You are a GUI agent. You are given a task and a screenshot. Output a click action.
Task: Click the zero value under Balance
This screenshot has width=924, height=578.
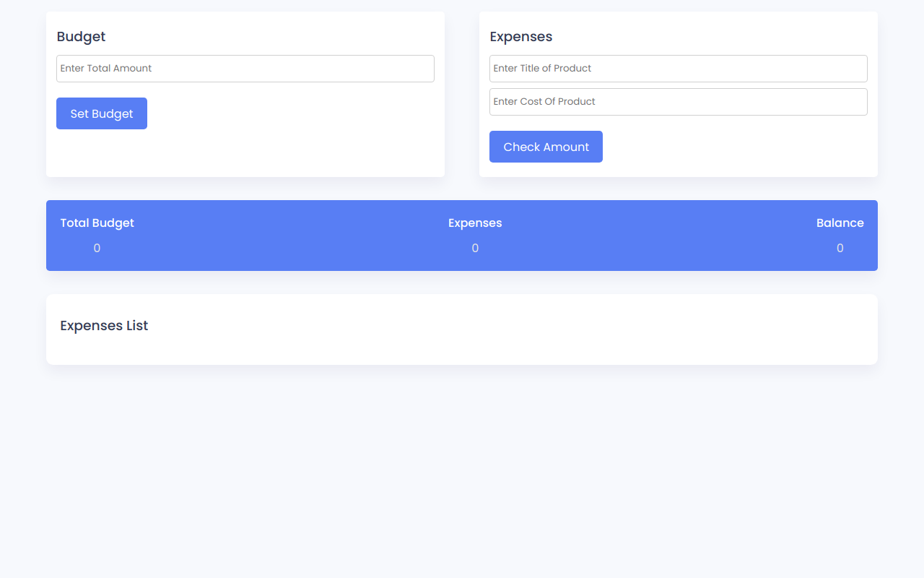click(840, 249)
